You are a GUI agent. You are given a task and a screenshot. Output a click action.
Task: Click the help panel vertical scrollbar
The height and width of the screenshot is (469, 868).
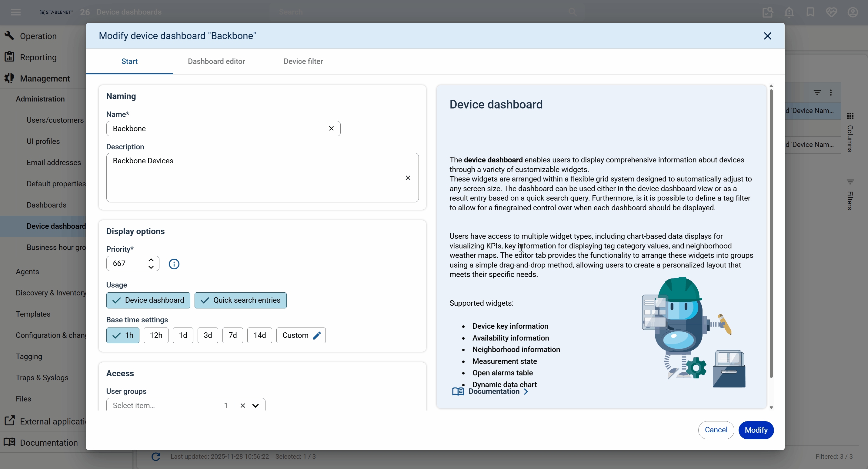pyautogui.click(x=771, y=232)
